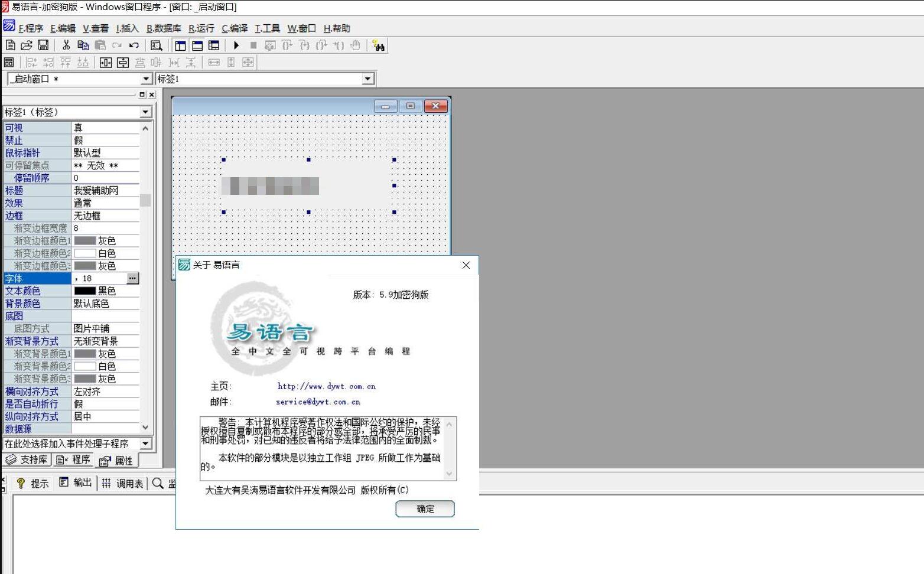Click the binoculars search icon
The width and height of the screenshot is (924, 574).
(379, 45)
